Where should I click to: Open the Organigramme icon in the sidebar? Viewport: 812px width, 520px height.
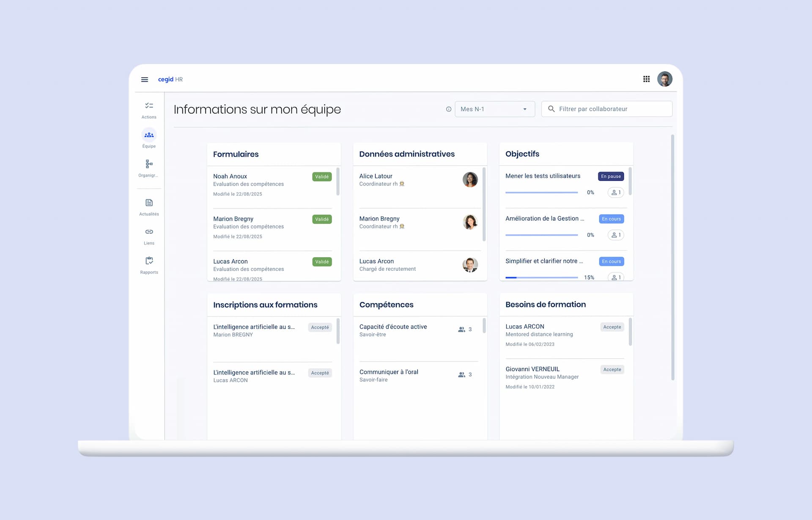[148, 164]
